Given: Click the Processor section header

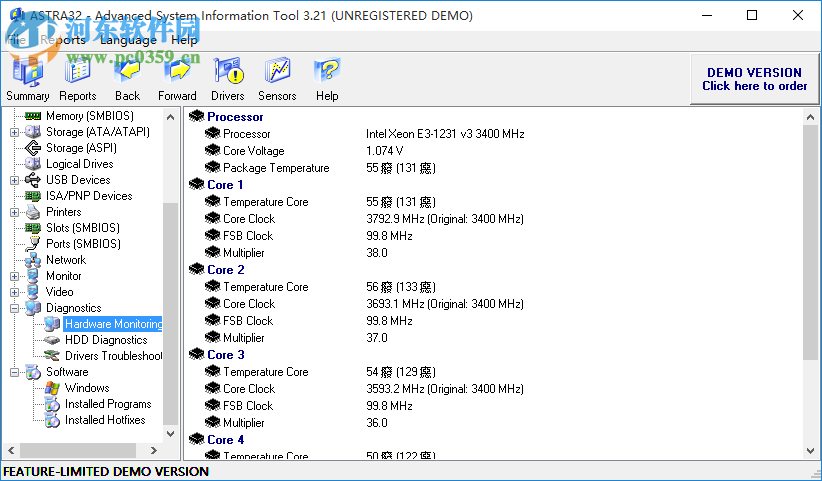Looking at the screenshot, I should click(235, 117).
